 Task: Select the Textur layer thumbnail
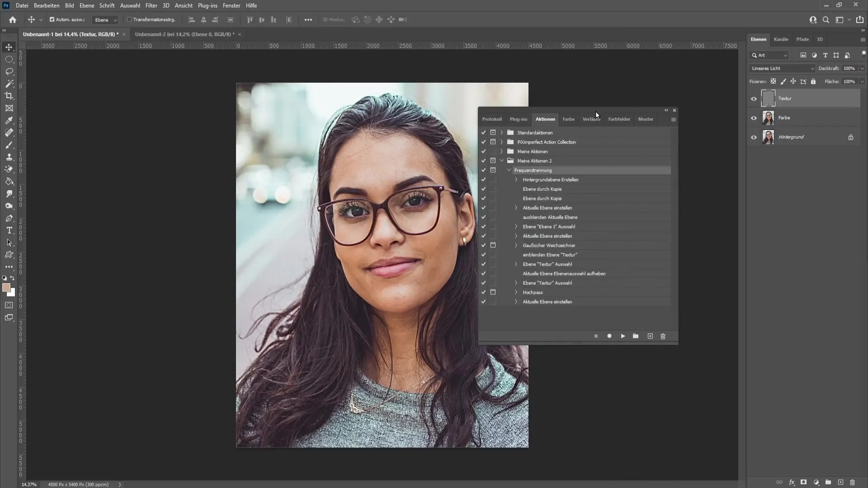pyautogui.click(x=768, y=99)
